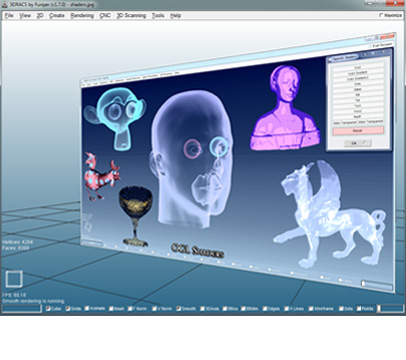Click the 'Faces: 8300' readout text

pos(16,248)
